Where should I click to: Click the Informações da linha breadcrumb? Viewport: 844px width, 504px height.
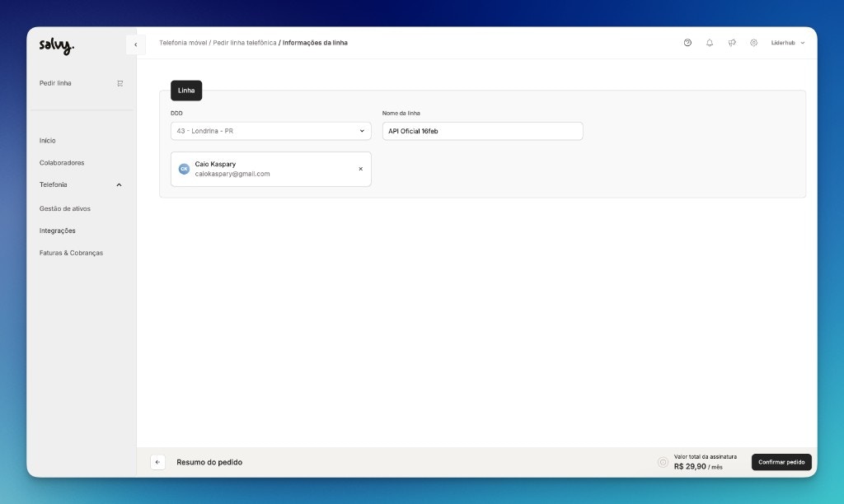point(315,43)
